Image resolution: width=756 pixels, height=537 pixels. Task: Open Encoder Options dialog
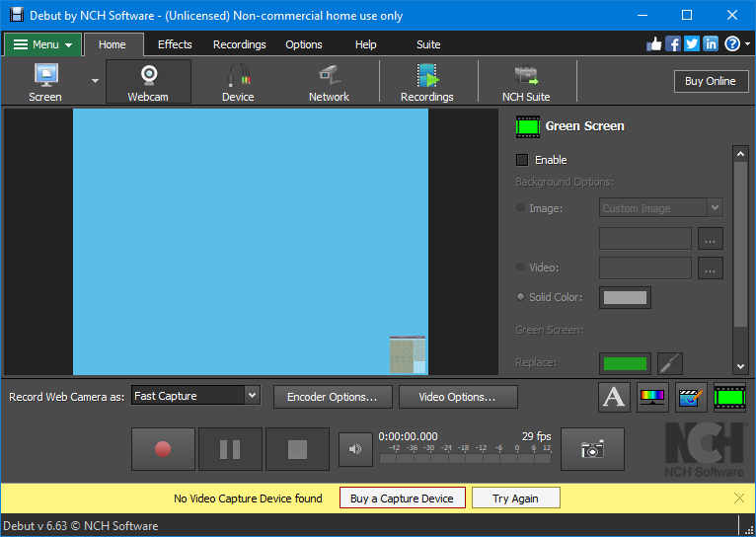pos(333,397)
